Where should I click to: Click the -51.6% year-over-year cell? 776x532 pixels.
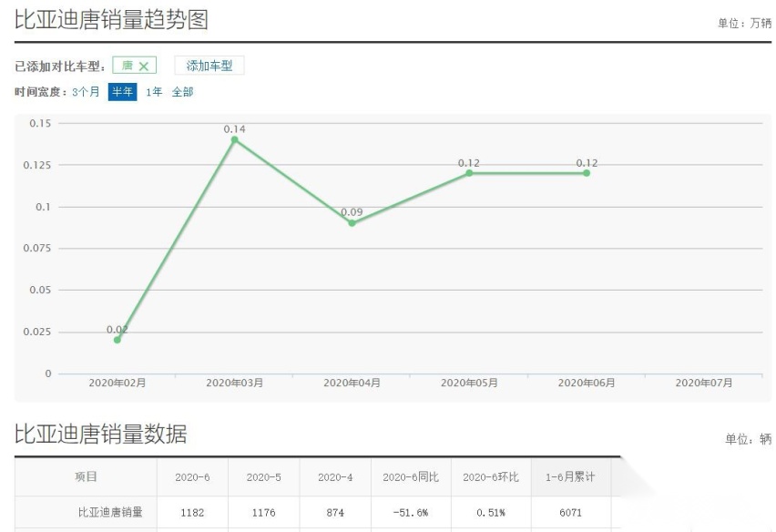pyautogui.click(x=411, y=513)
